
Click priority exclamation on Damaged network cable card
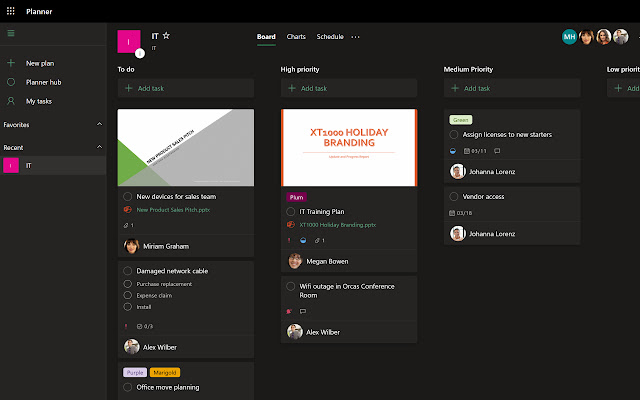(x=126, y=326)
